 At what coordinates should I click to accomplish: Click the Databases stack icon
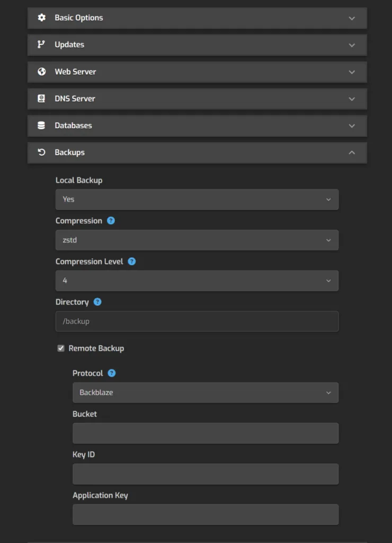click(41, 125)
